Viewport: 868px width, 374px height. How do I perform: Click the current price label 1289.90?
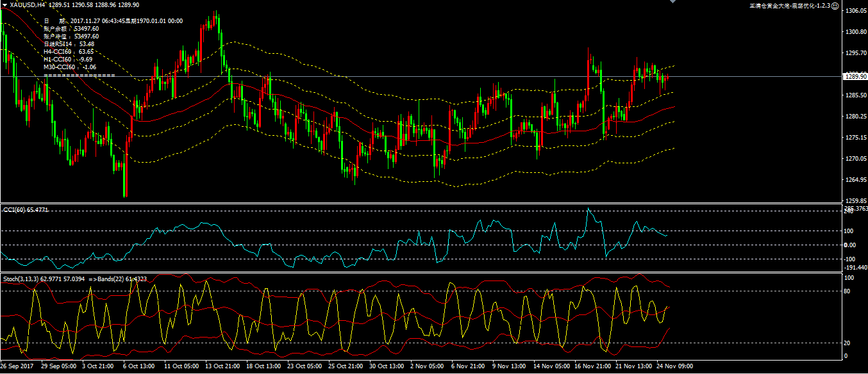856,76
